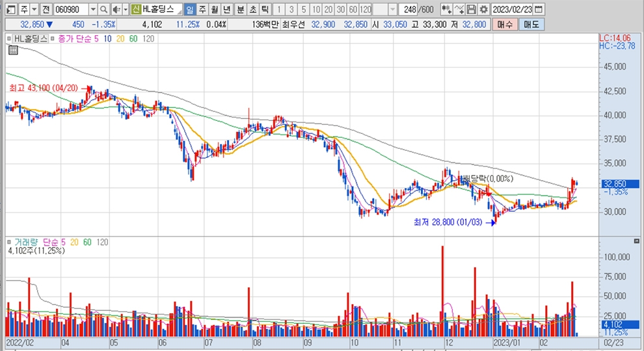Toggle HL홀딩스 price series marker box

pos(10,39)
